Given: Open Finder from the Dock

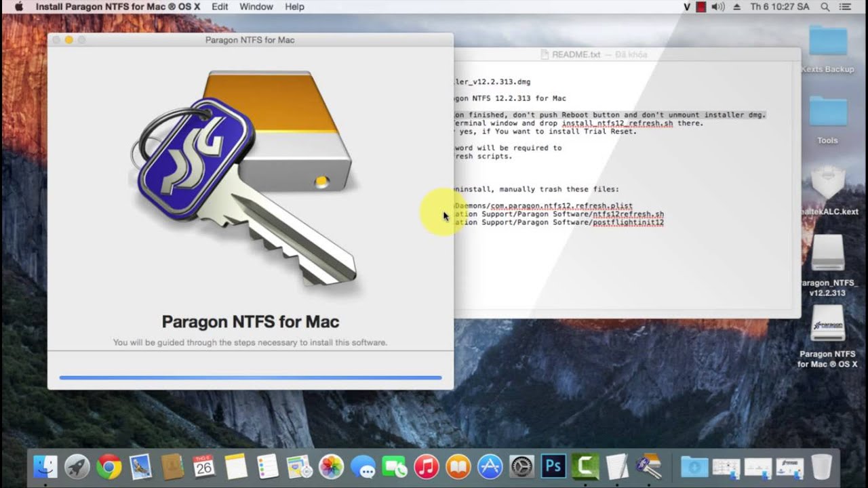Looking at the screenshot, I should 45,466.
